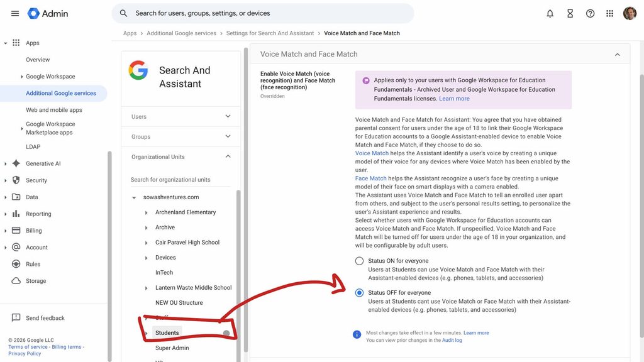
Task: Select the Students org unit
Action: click(167, 333)
